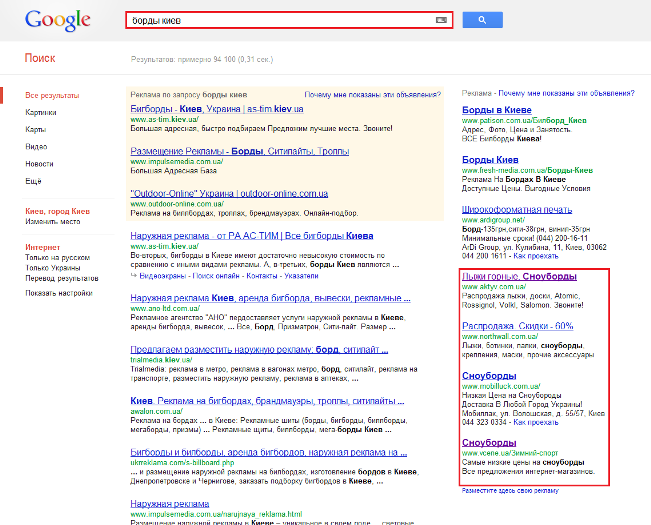The width and height of the screenshot is (651, 525).
Task: Expand 'Показать настройки' options
Action: [59, 293]
